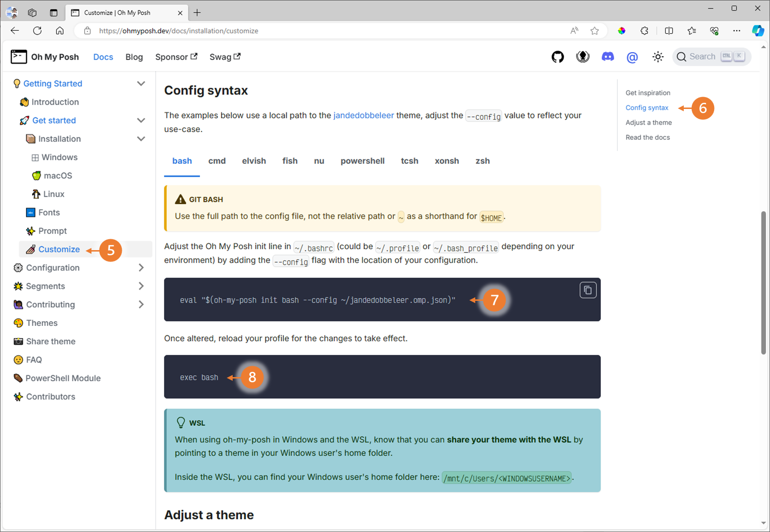Viewport: 770px width, 532px height.
Task: Open the Discord server icon
Action: 607,57
